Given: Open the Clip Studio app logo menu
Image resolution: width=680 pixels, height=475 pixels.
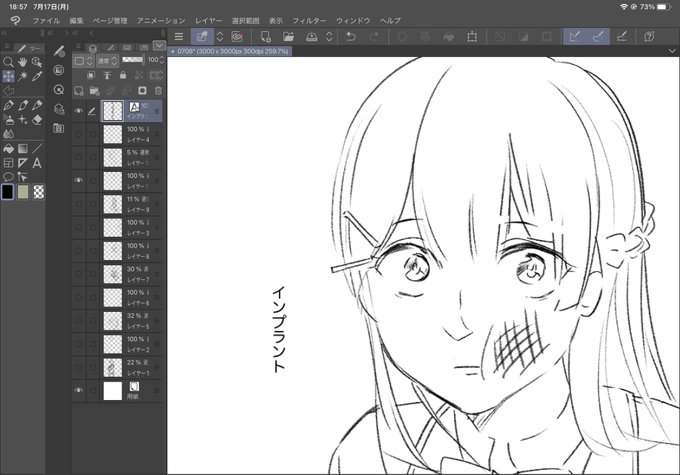Looking at the screenshot, I should [x=15, y=20].
